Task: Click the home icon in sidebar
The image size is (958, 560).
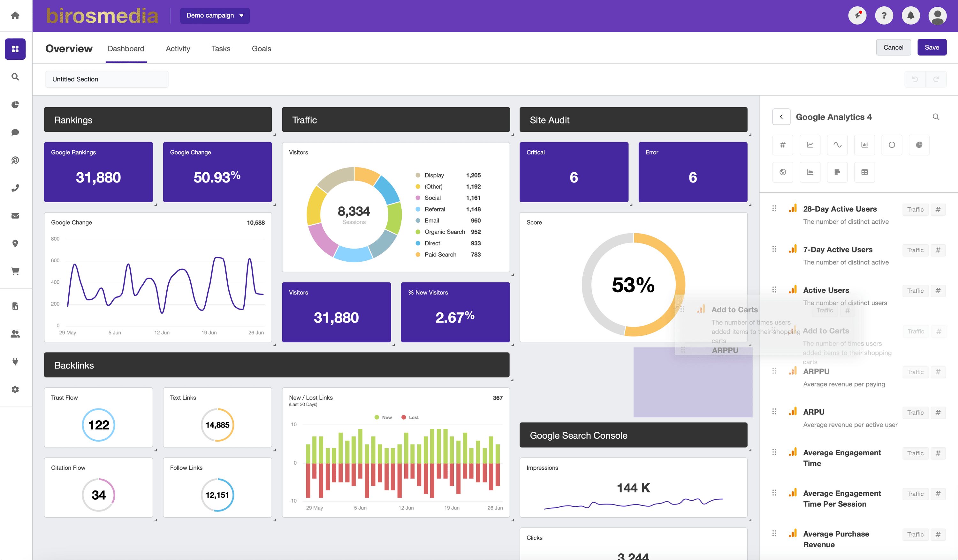Action: click(15, 16)
